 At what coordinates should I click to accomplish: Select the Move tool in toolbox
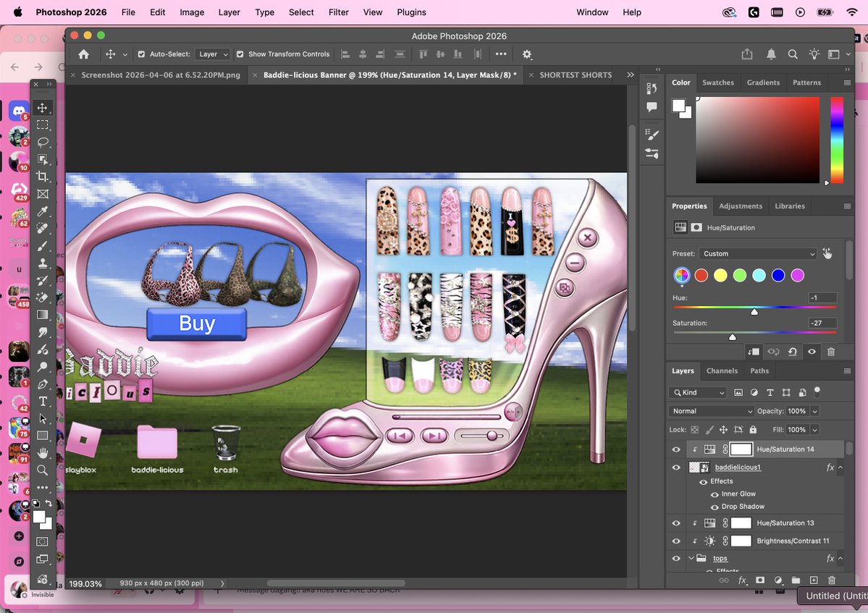pos(42,107)
